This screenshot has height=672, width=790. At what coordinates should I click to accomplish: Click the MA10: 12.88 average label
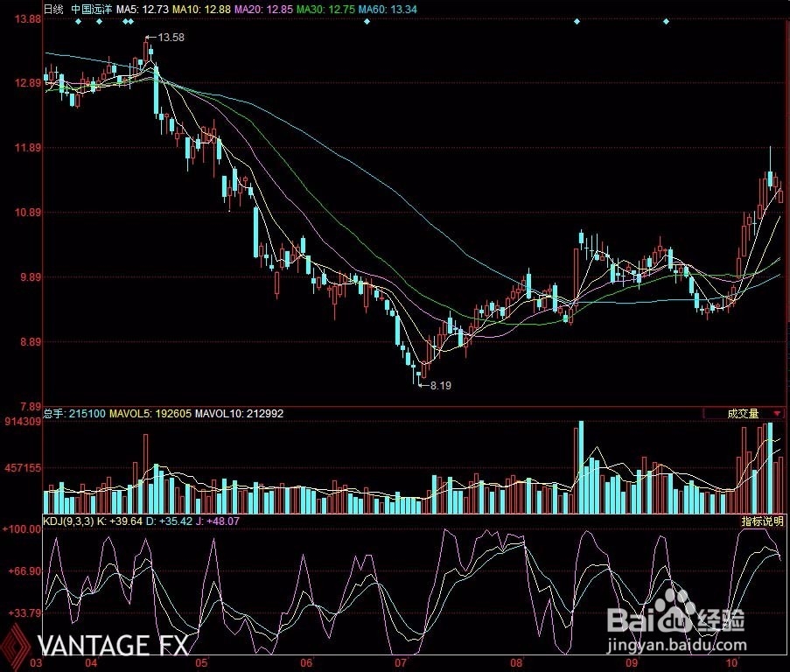201,9
